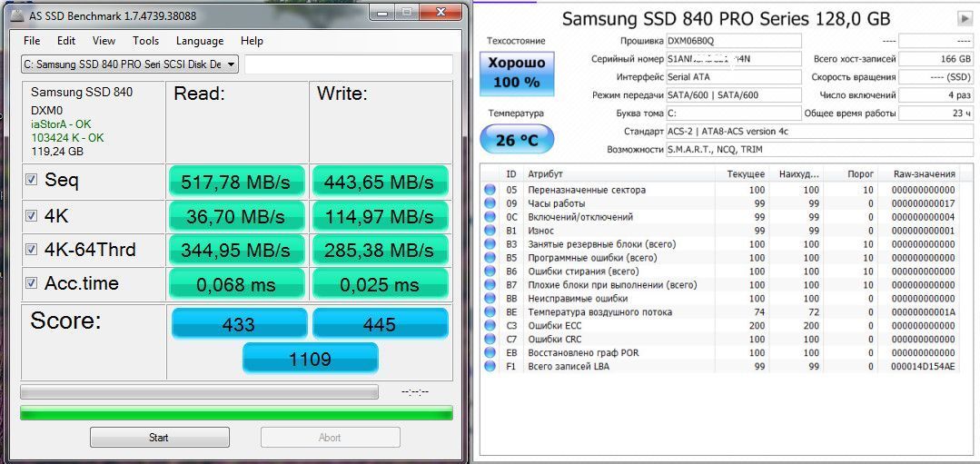Click the status circle for ID B5 row
980x464 pixels.
coord(490,258)
